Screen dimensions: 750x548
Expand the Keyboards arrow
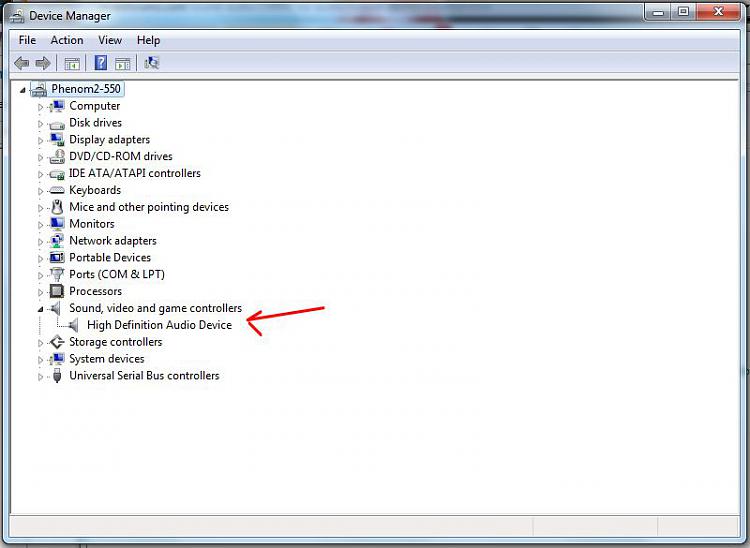[x=40, y=191]
